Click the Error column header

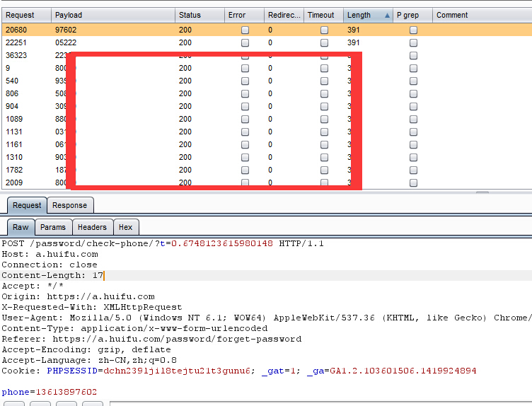click(244, 16)
